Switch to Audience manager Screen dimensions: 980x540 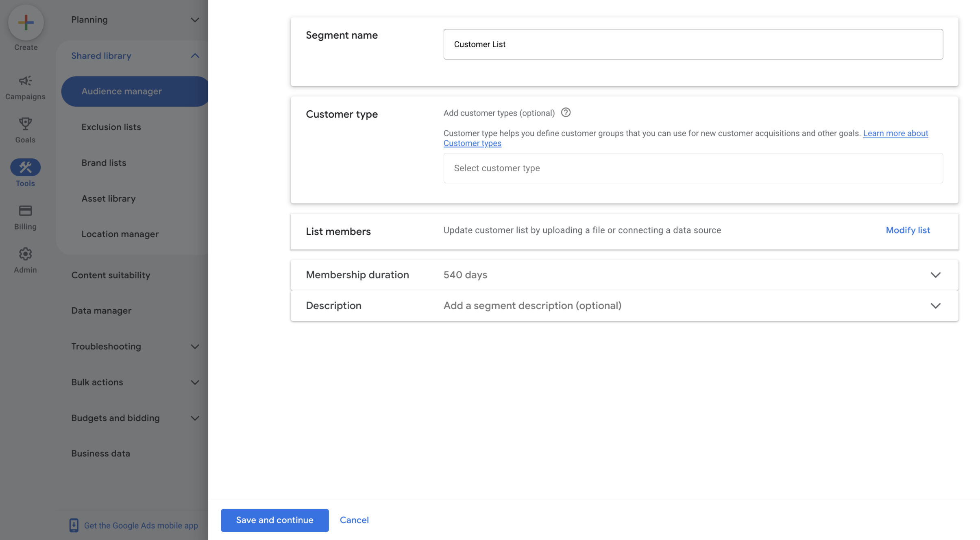[x=122, y=91]
